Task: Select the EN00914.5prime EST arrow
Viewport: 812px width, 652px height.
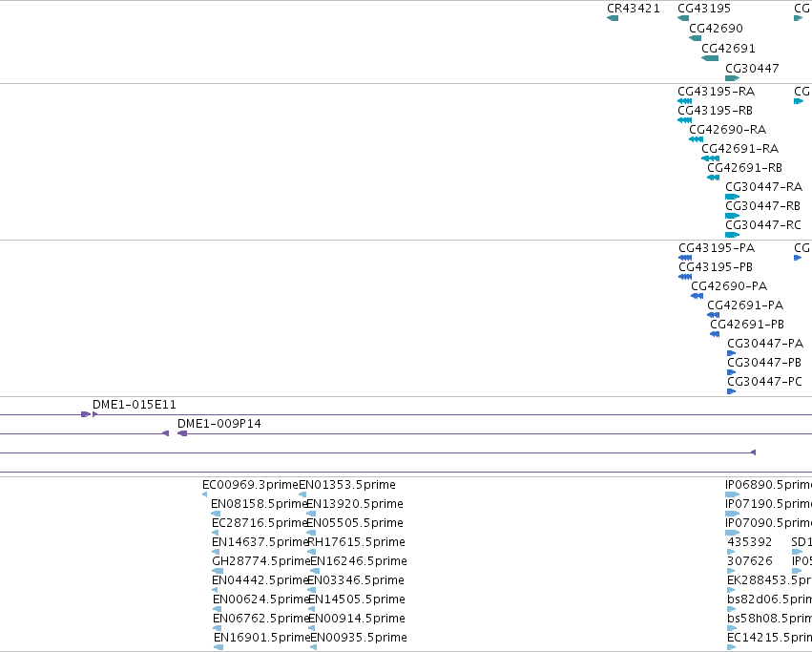Action: point(312,629)
